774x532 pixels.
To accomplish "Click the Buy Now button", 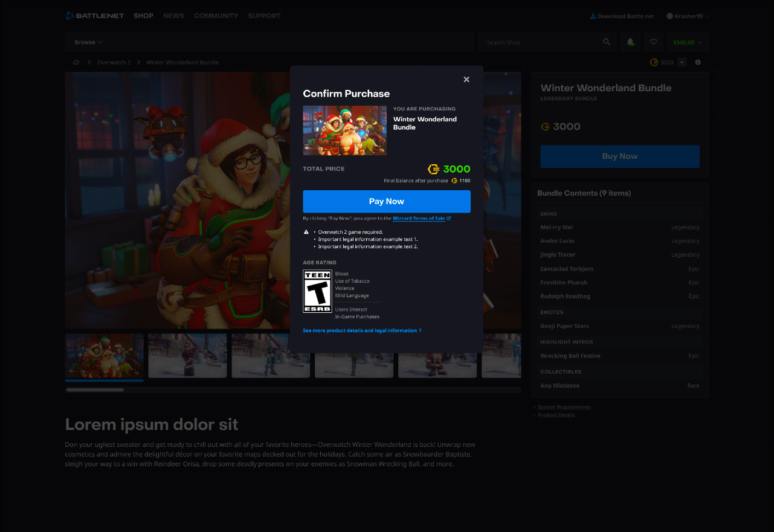I will coord(620,156).
